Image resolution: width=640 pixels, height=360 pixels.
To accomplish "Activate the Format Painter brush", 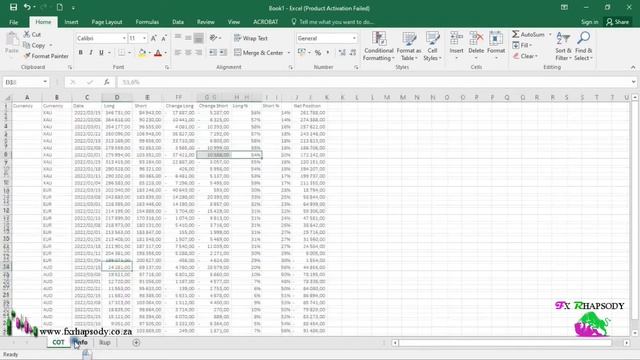I will pos(46,56).
